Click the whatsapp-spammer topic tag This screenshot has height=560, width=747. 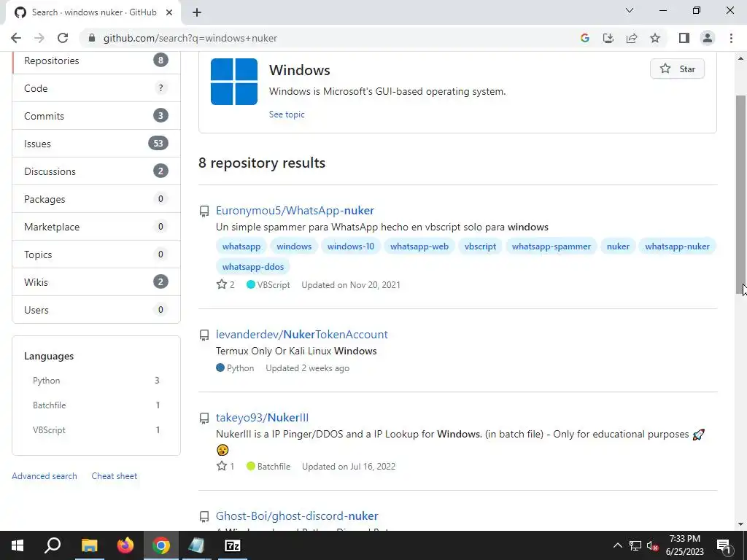(x=551, y=246)
